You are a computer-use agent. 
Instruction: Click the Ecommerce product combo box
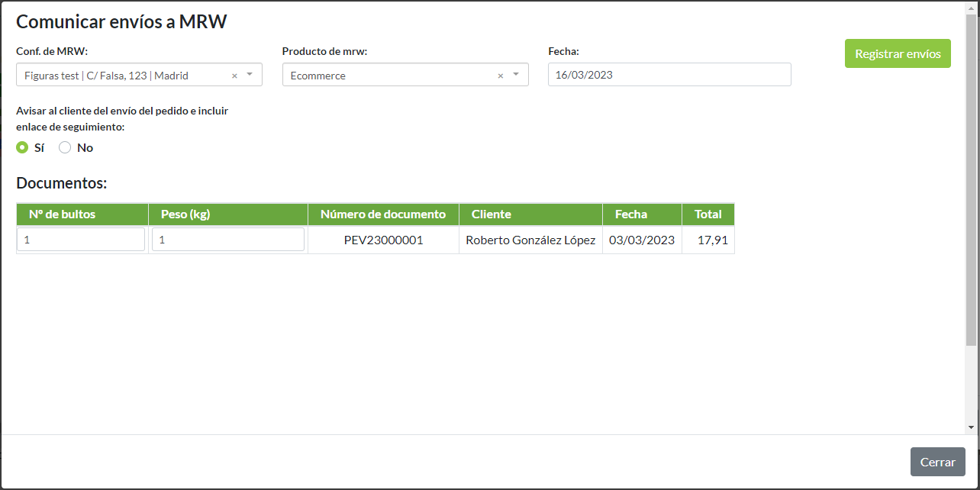tap(389, 76)
